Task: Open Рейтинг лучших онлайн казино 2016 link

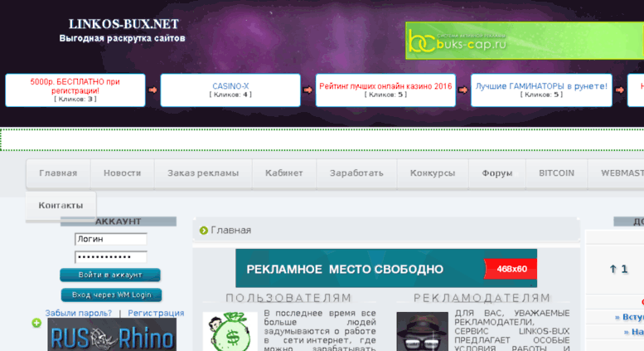Action: (385, 86)
